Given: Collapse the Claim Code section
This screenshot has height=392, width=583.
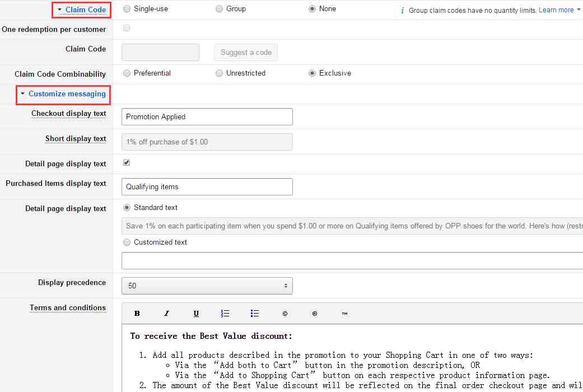Looking at the screenshot, I should pos(81,10).
